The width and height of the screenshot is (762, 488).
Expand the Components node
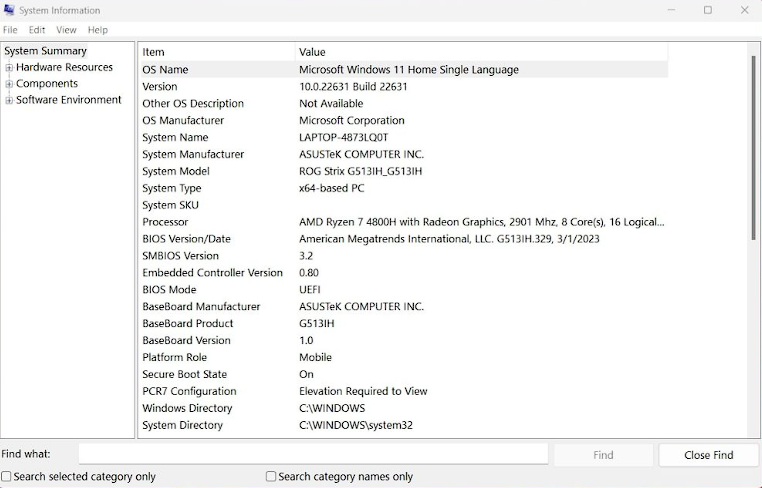9,84
